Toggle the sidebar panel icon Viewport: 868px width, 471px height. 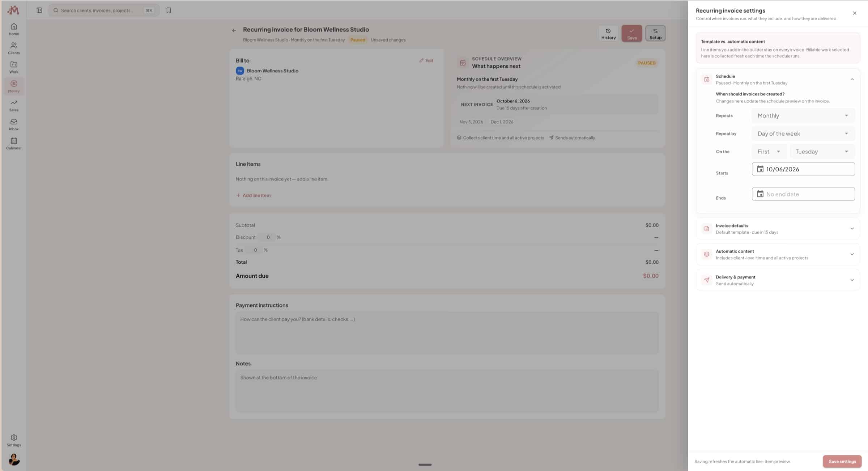click(39, 10)
